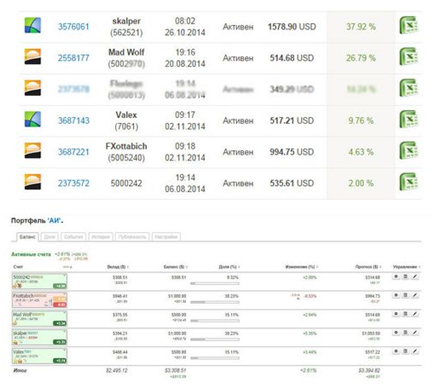Open the skalper account card
Viewport: 441px width, 390px height.
(39, 337)
